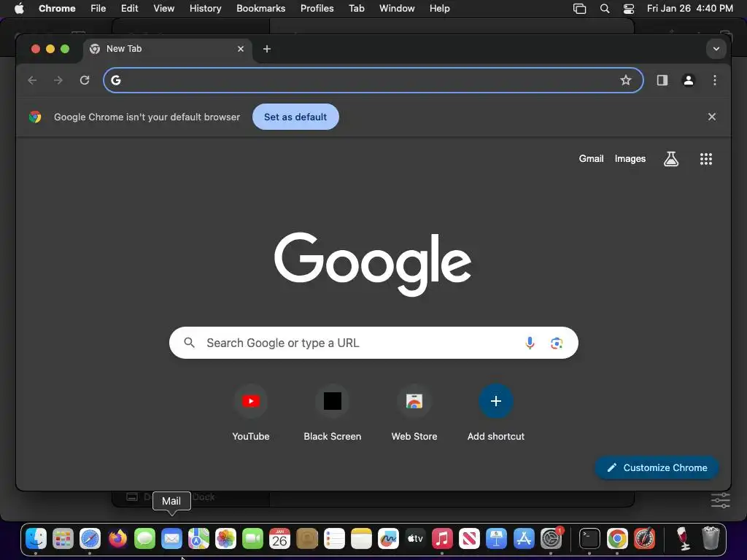Open the Images link
Screen dimensions: 747x560
tap(630, 158)
